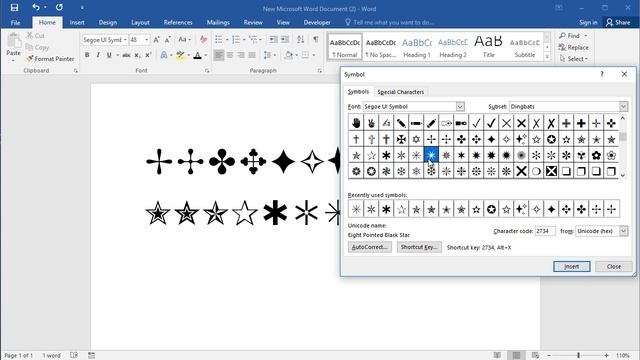Select the crossed box symbol

(551, 171)
